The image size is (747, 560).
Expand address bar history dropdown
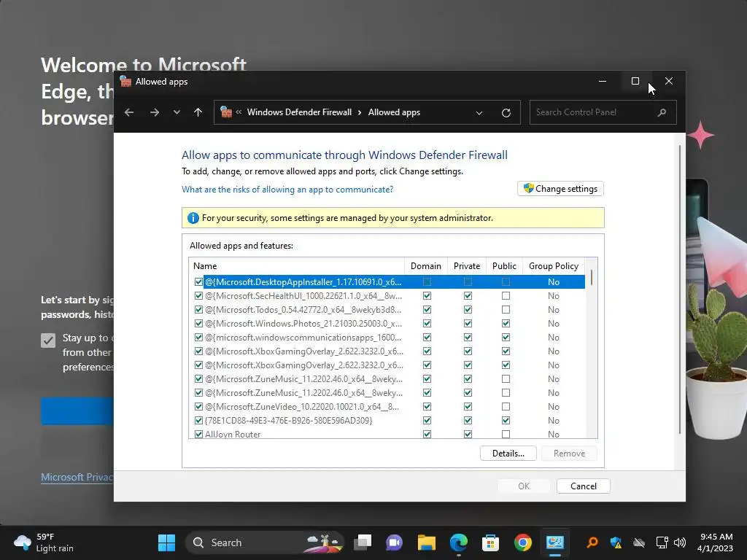[479, 113]
